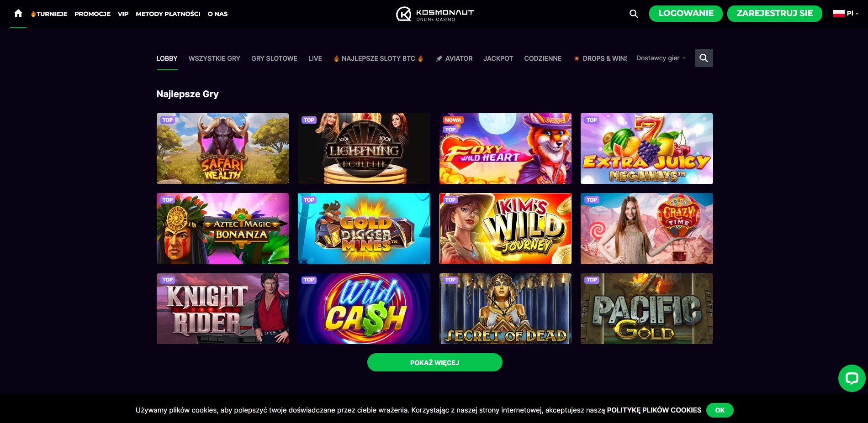Open Metody Płatności in the top menu

click(168, 14)
